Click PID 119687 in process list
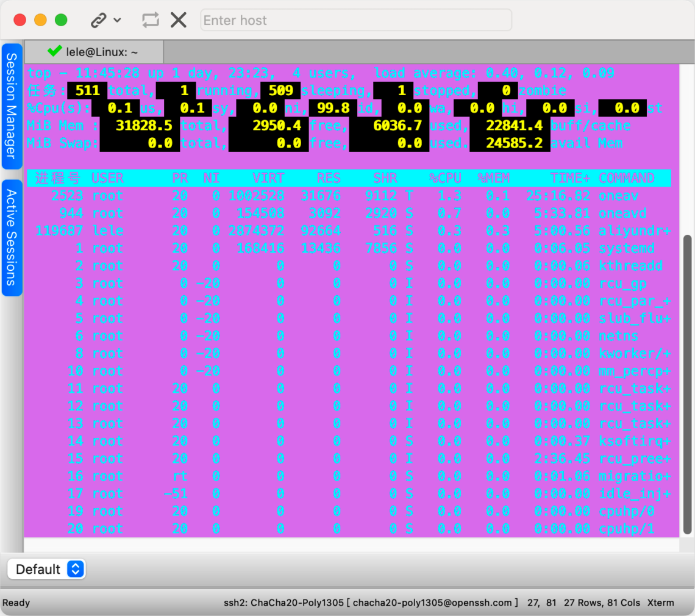Viewport: 695px width, 616px height. pos(59,231)
